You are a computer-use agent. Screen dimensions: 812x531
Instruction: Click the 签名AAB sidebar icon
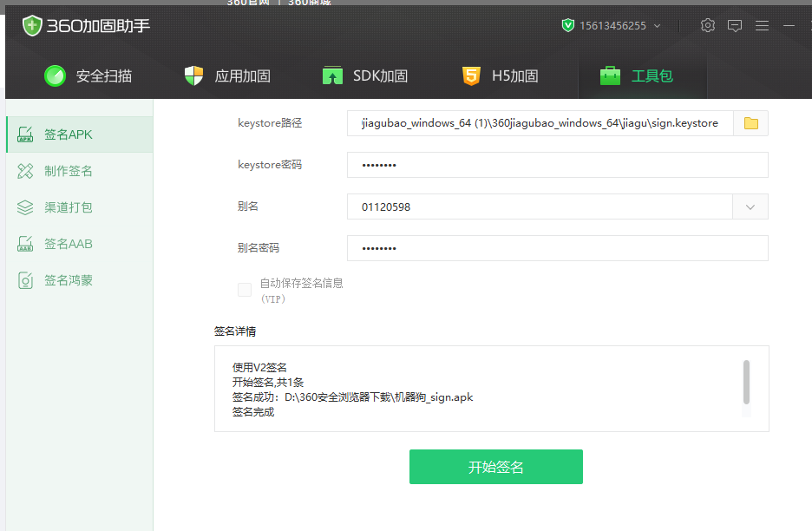click(25, 244)
